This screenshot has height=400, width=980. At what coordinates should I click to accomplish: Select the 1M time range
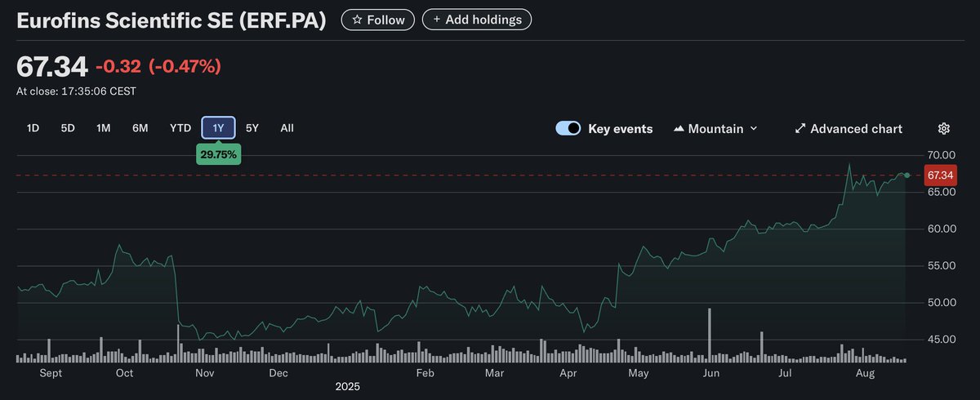[104, 128]
